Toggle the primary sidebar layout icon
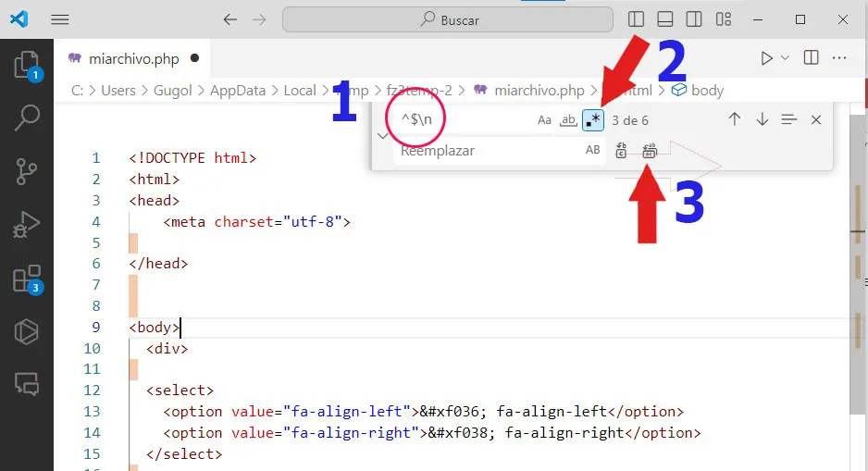868x471 pixels. click(x=636, y=19)
